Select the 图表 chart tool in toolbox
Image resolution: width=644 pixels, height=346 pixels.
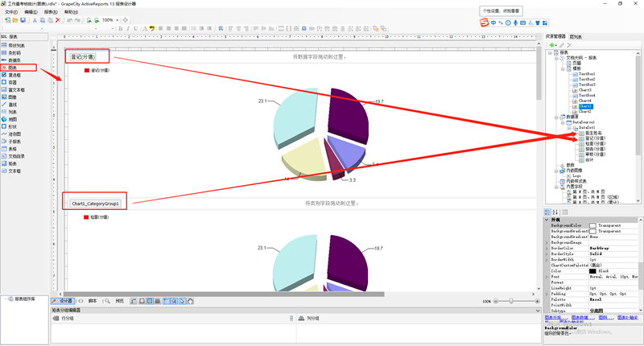click(x=16, y=68)
